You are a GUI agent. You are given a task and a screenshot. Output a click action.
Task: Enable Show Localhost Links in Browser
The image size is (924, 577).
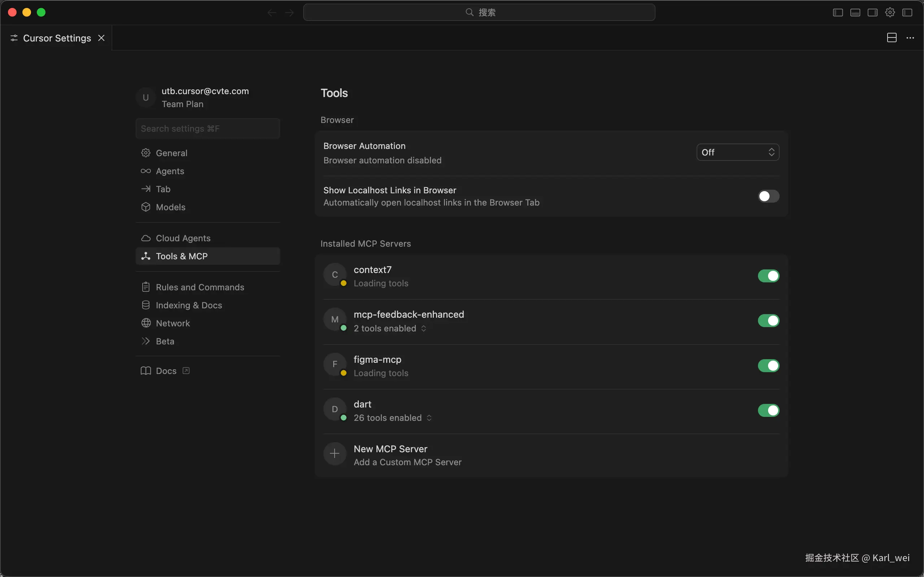tap(768, 196)
